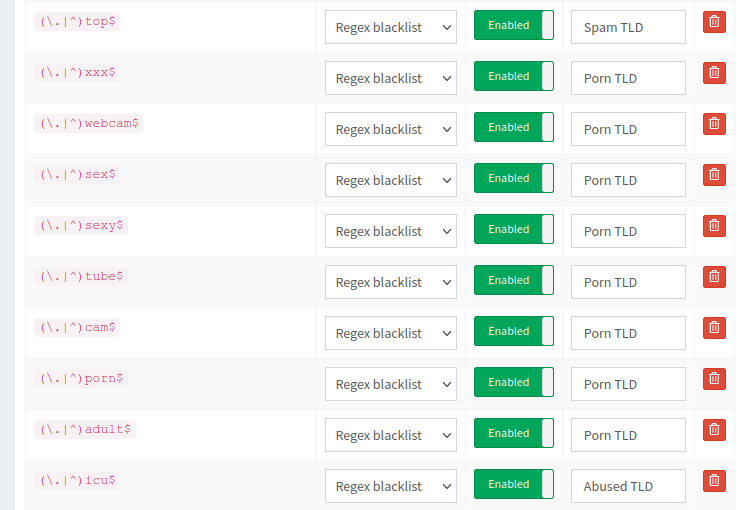The width and height of the screenshot is (742, 510).
Task: Edit Porn TLD comment for webcam$ row
Action: point(628,130)
